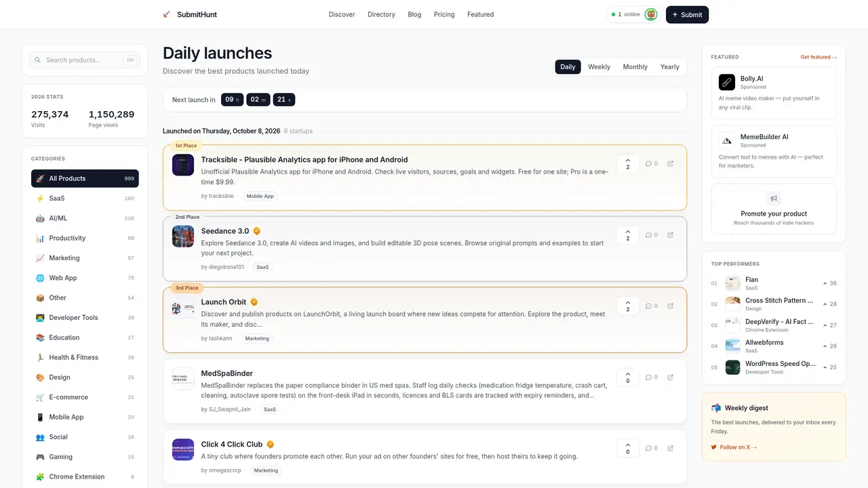868x488 pixels.
Task: Upvote MedSpaBinder using the arrow button
Action: coord(628,377)
